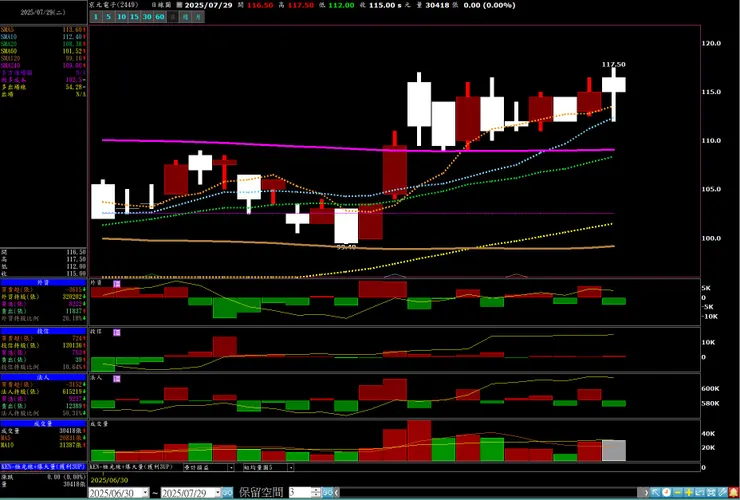The image size is (740, 500).
Task: Click the SMA60 101.52 legend row
Action: pyautogui.click(x=43, y=51)
